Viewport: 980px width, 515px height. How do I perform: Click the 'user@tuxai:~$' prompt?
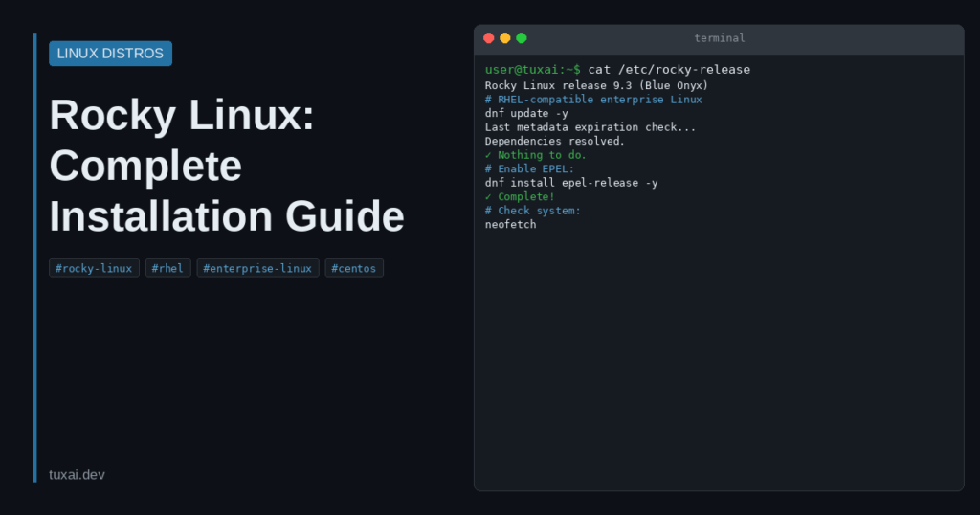532,69
